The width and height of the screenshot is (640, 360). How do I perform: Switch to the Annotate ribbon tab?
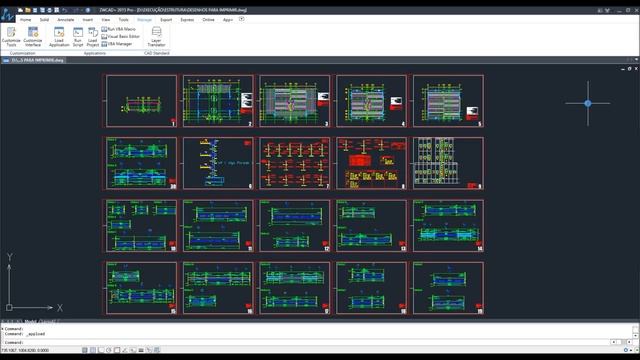[66, 20]
